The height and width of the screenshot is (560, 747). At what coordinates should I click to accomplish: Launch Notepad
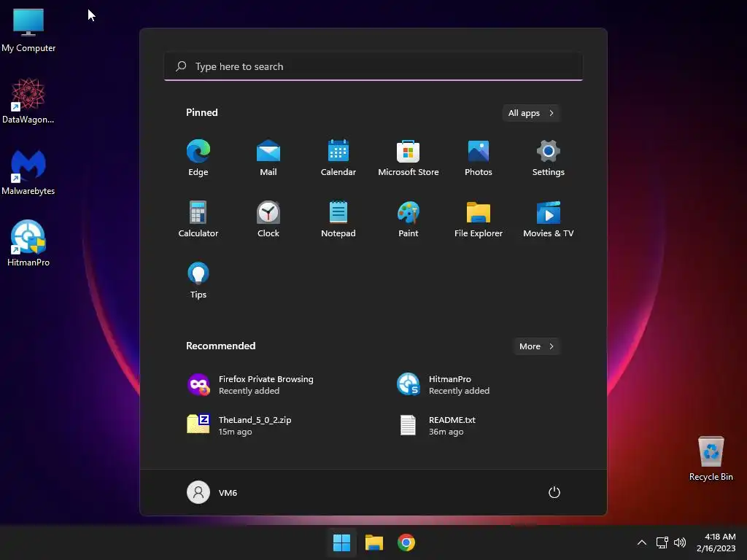(x=338, y=219)
